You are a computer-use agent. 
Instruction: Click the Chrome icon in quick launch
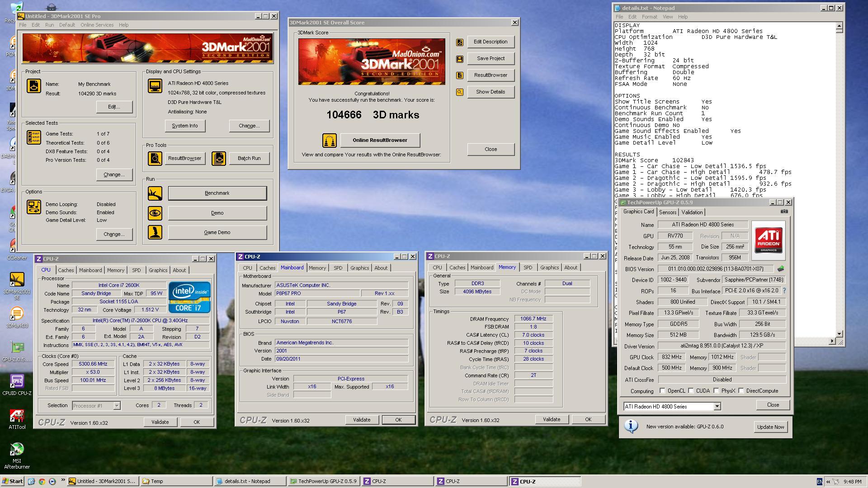pos(42,481)
